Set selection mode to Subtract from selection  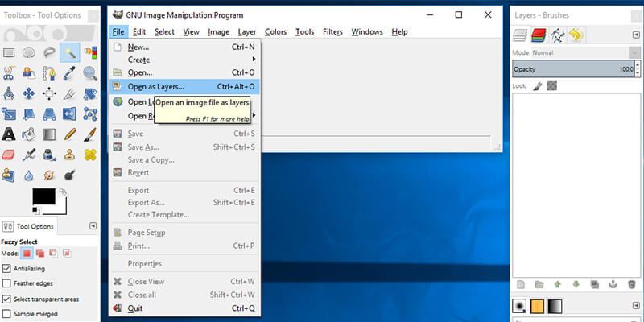(x=53, y=254)
